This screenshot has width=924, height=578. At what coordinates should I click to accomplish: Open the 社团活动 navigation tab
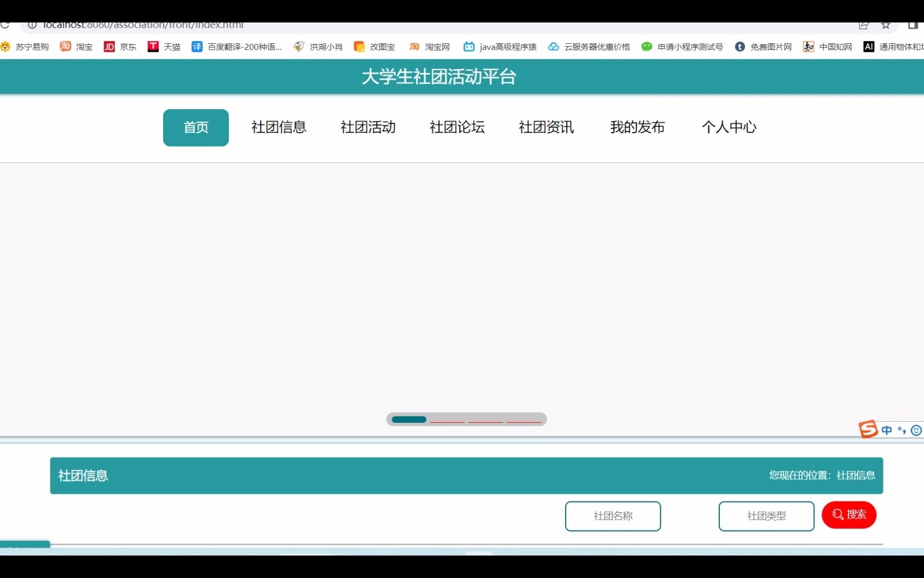(x=368, y=127)
